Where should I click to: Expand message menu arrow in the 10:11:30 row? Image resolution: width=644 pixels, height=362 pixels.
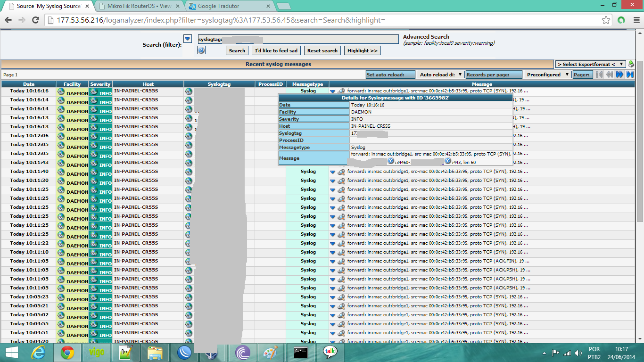coord(332,181)
